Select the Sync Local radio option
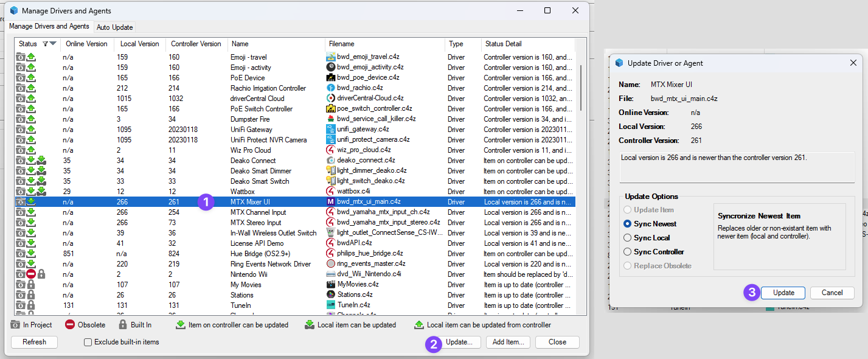Screen dimensions: 868x359 (628, 238)
